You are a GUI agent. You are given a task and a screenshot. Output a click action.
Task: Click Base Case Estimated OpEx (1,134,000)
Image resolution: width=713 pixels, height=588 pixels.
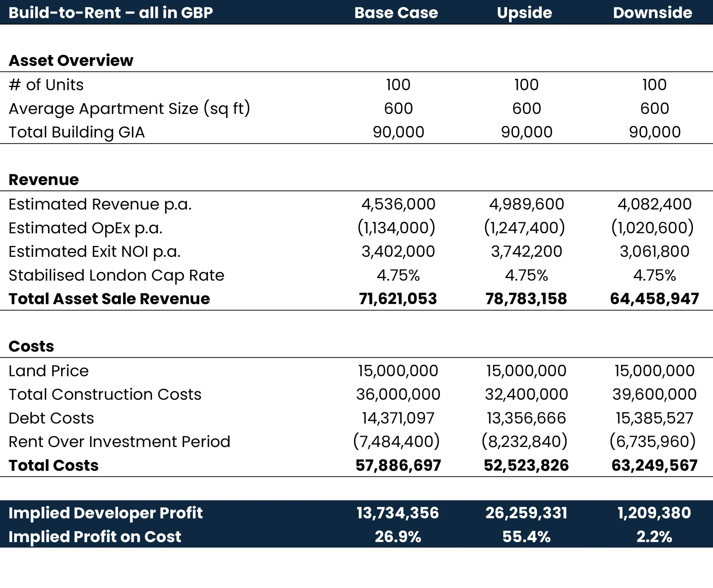pos(396,228)
